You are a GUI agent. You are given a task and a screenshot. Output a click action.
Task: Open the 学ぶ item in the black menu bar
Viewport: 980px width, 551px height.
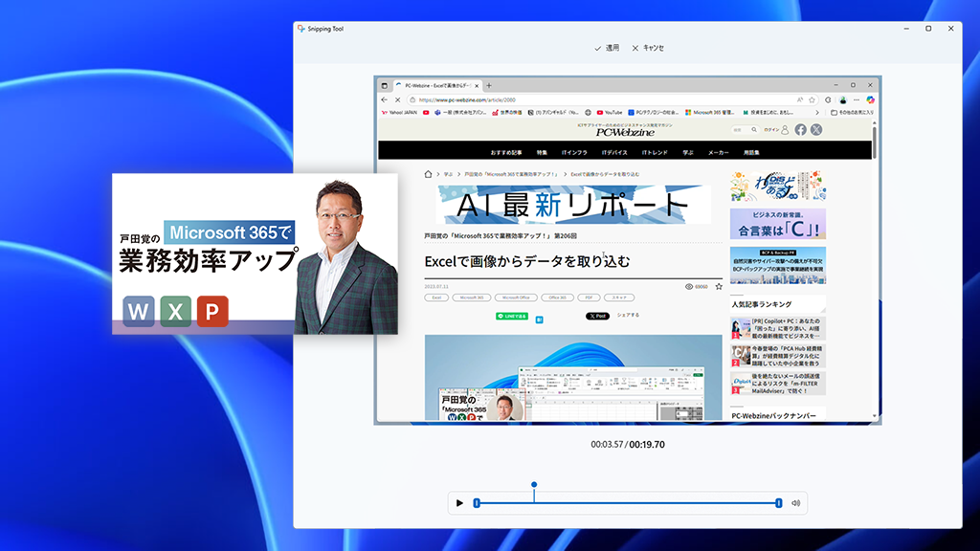click(x=688, y=152)
